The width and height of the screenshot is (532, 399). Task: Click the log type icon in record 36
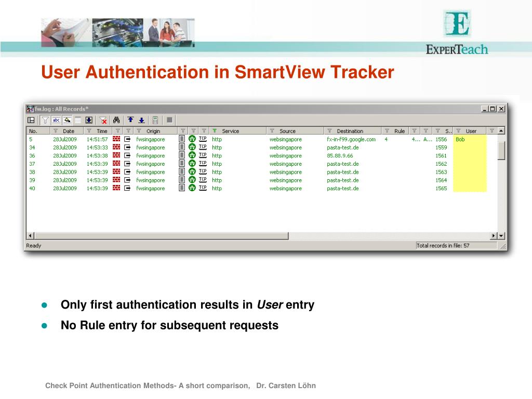pos(182,155)
